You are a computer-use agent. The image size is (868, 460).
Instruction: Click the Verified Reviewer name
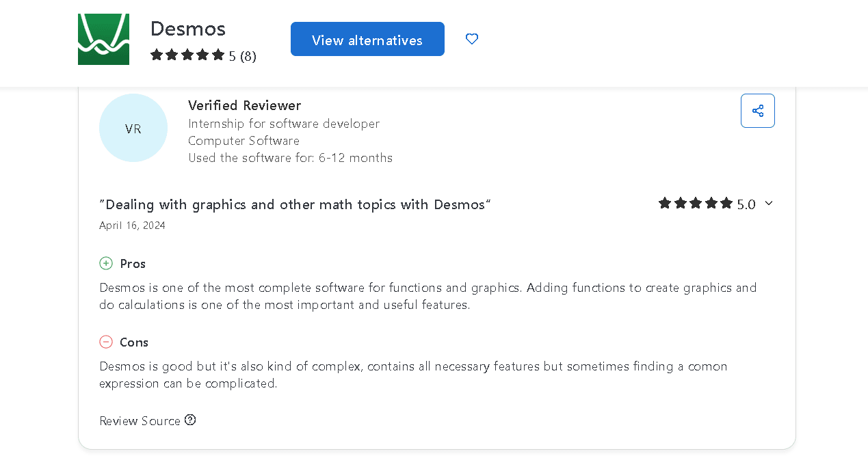click(244, 105)
